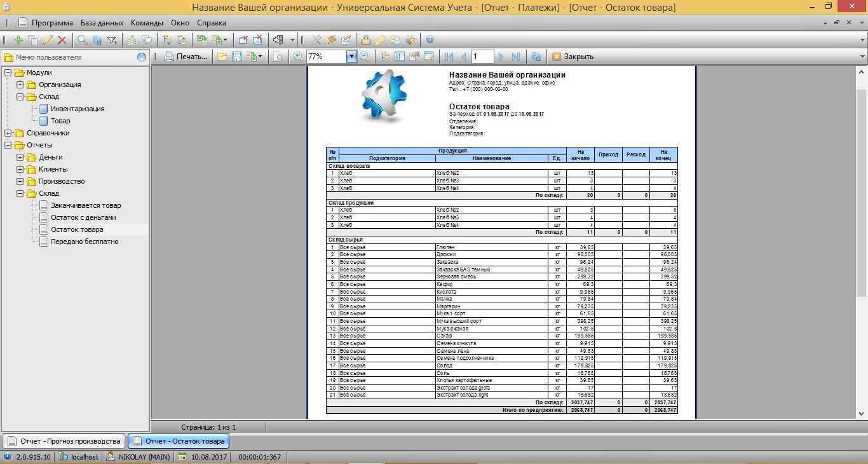Select Инвентаризация in the tree
Screen dimensions: 868x464
(78, 109)
